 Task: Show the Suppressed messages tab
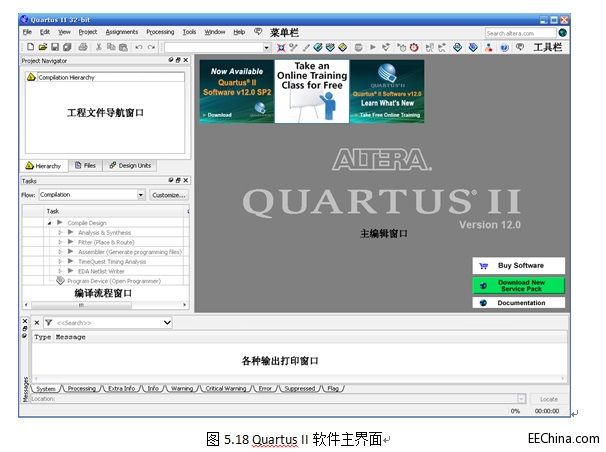(300, 388)
